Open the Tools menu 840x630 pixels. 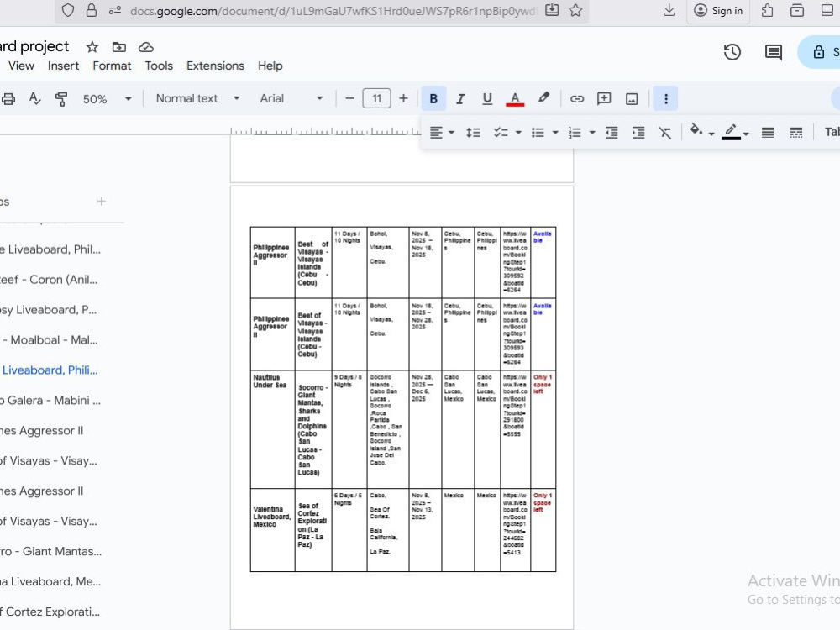click(159, 66)
